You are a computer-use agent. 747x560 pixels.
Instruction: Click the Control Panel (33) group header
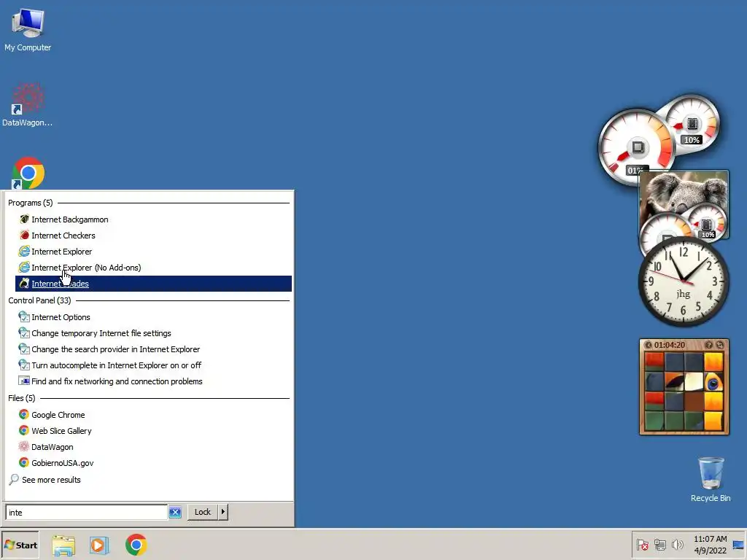(39, 300)
